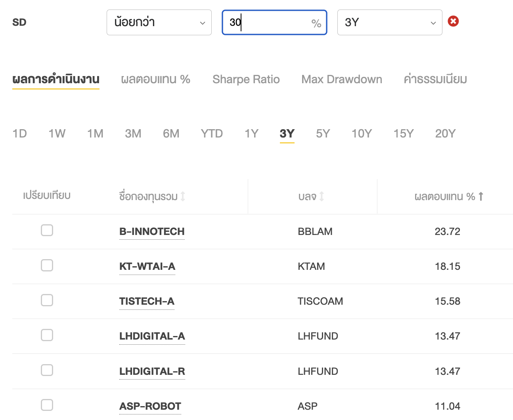Click the เปรียบเทียบ column header

click(x=47, y=195)
